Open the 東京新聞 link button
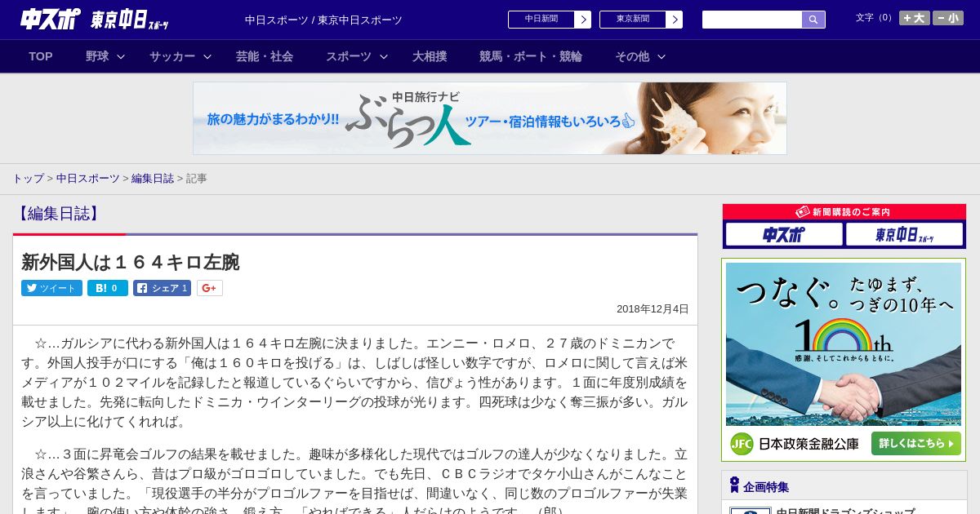 (x=633, y=20)
